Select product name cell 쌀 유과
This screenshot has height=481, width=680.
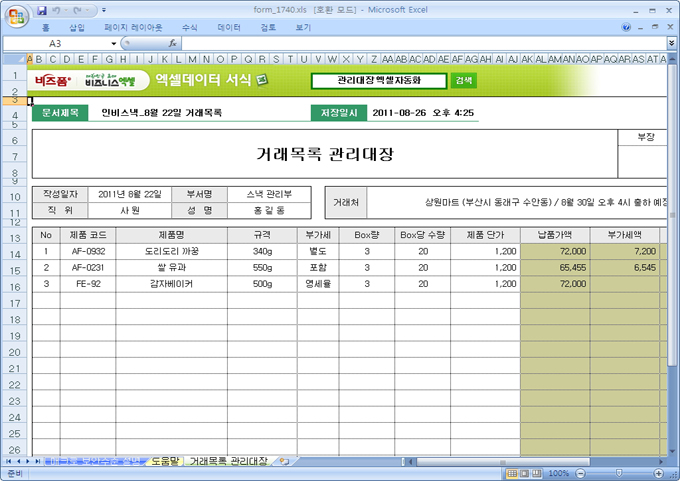click(x=172, y=268)
